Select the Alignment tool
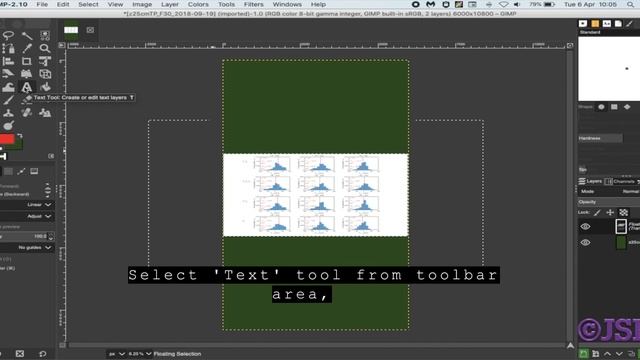 point(8,61)
